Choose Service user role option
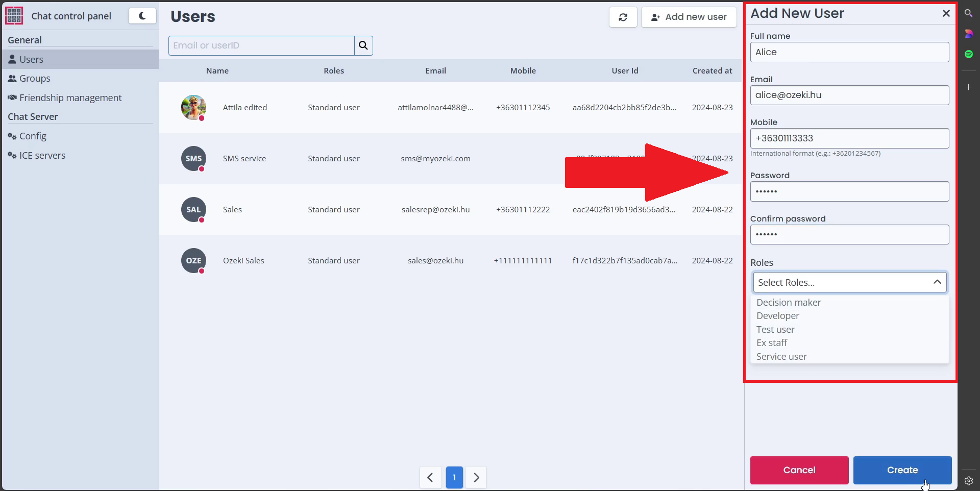Viewport: 980px width, 491px height. [x=781, y=357]
